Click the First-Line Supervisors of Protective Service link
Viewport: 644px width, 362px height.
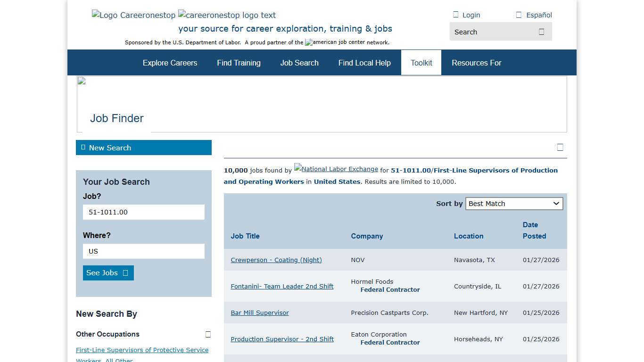click(x=142, y=350)
